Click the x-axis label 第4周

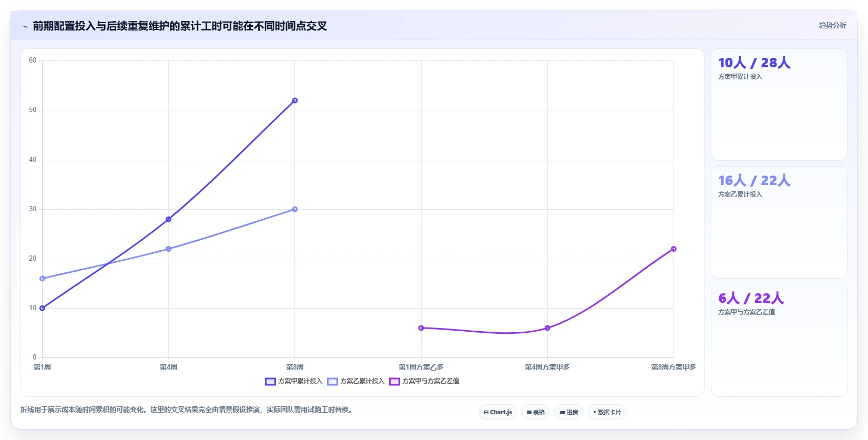point(169,367)
